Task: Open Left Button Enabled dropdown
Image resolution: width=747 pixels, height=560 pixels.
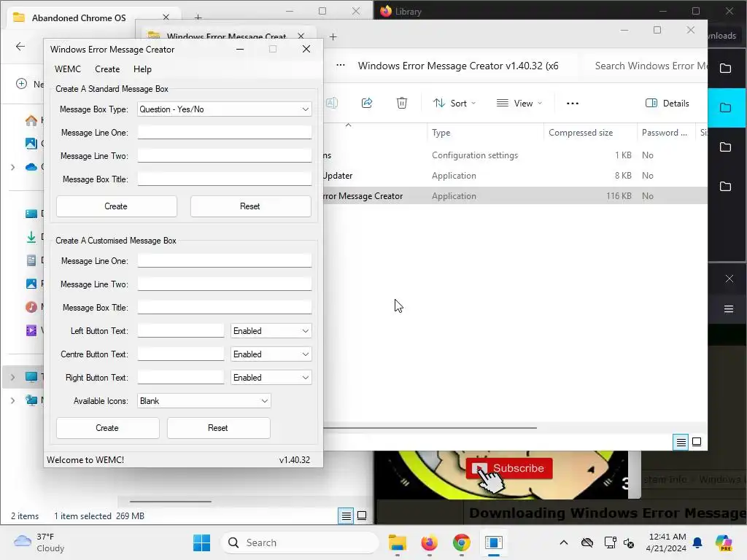Action: [x=271, y=331]
